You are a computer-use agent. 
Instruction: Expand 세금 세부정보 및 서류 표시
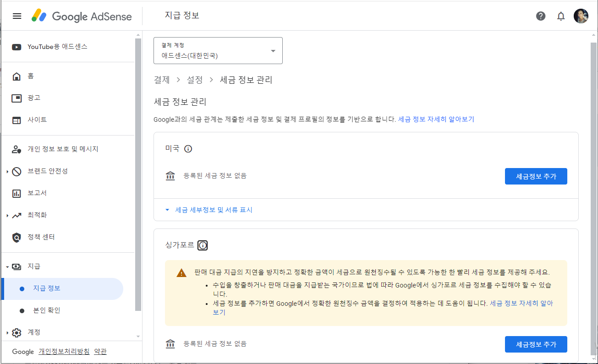pyautogui.click(x=209, y=210)
